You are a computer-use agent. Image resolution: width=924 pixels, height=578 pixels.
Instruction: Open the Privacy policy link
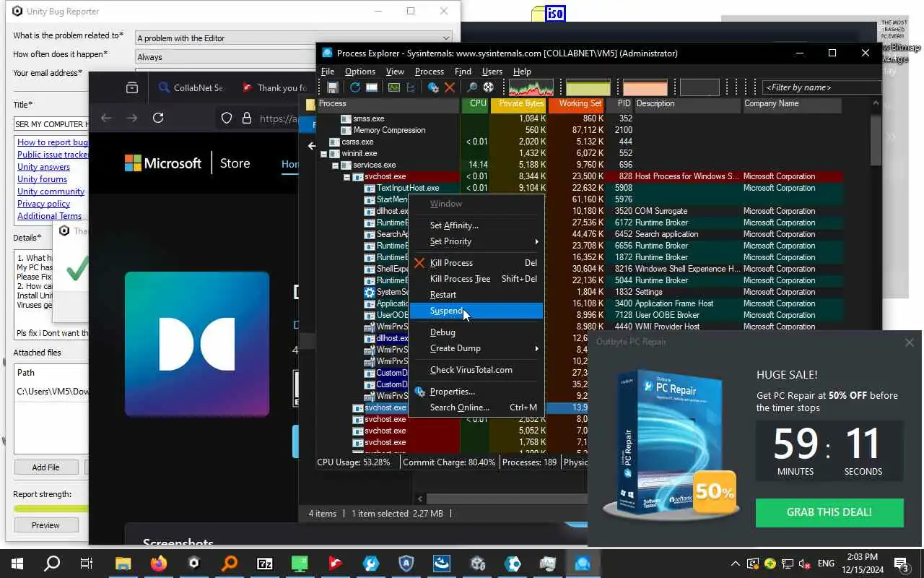point(43,204)
